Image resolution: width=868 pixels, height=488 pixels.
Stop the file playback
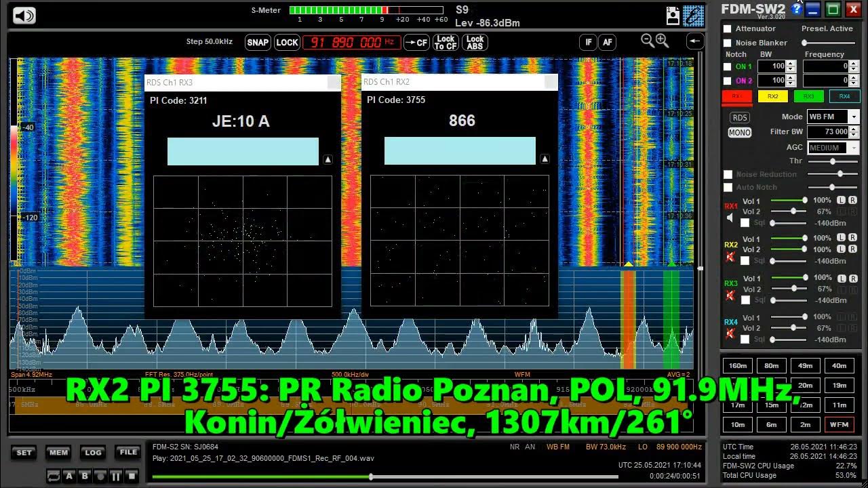tap(132, 476)
